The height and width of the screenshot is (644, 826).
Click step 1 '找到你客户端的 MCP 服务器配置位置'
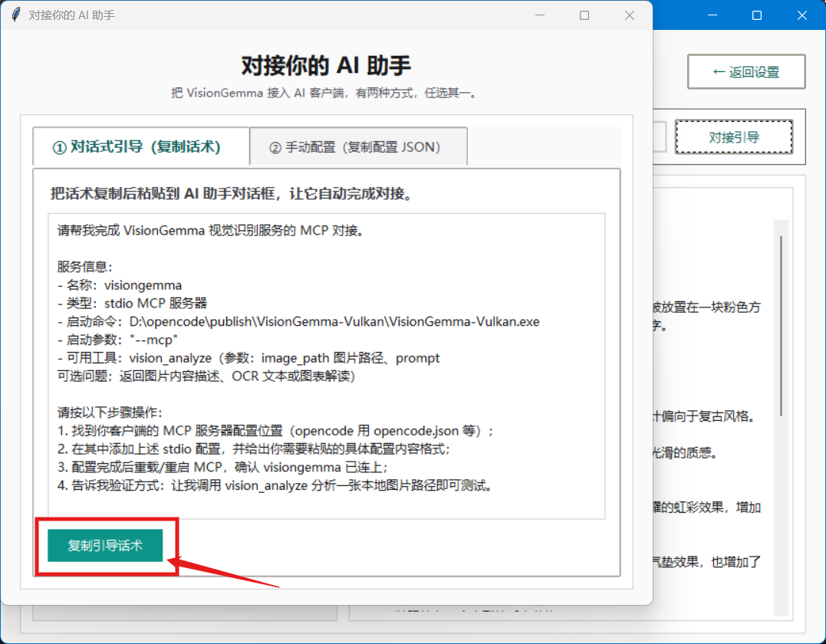point(275,431)
